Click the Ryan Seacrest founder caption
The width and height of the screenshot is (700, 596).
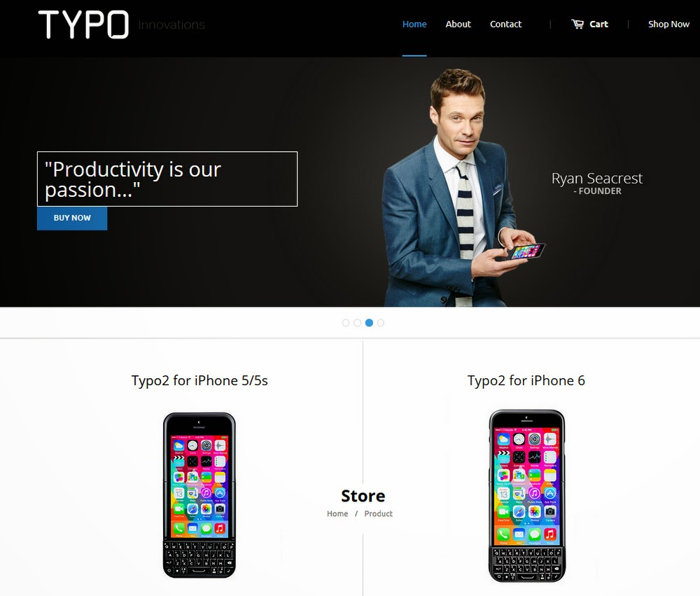[x=597, y=183]
